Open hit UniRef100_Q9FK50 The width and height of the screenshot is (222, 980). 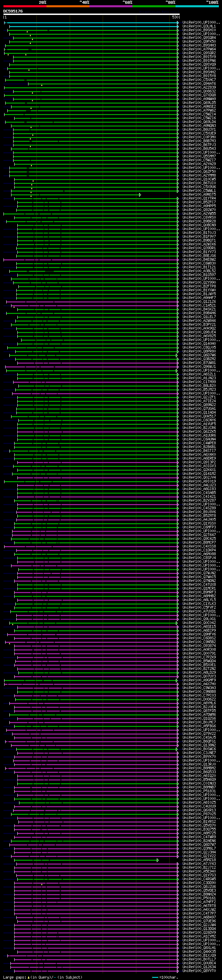[199, 41]
